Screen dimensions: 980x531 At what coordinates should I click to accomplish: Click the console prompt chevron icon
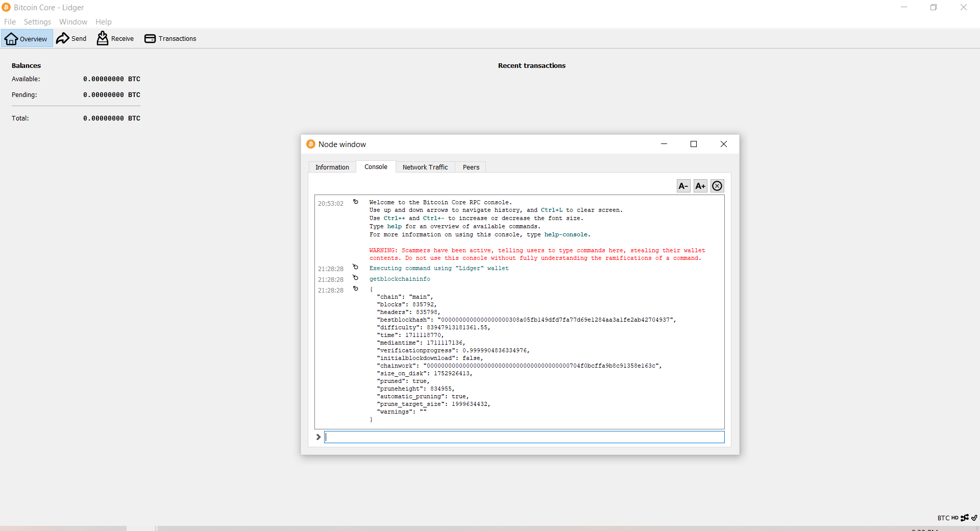[x=318, y=437]
